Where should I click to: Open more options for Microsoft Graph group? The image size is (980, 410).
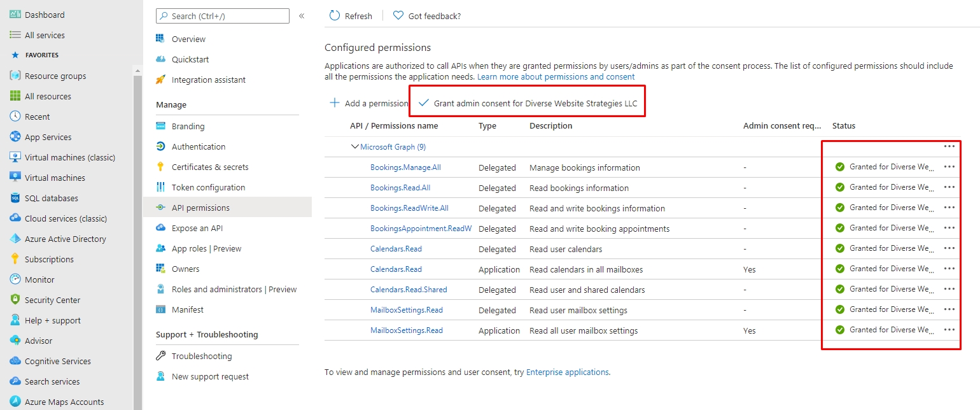click(949, 146)
